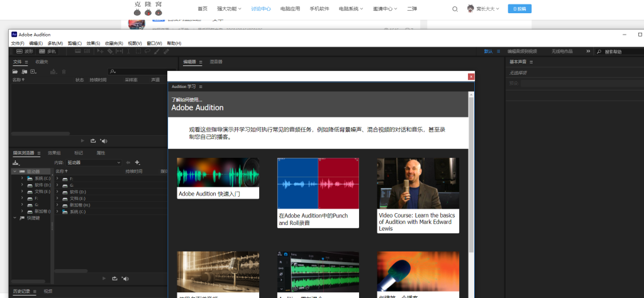Toggle loop playback in Files panel
Image resolution: width=644 pixels, height=298 pixels.
pos(93,141)
